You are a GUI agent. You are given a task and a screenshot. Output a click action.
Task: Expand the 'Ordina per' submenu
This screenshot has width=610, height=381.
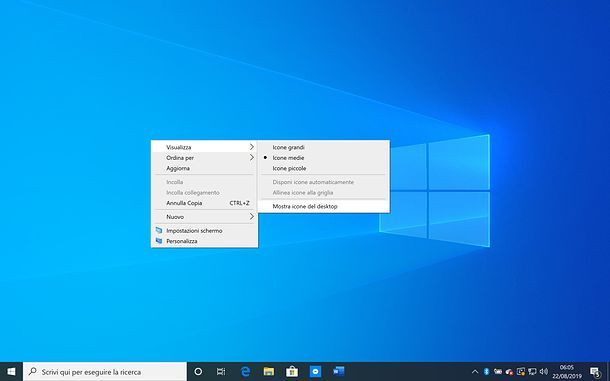tap(204, 158)
